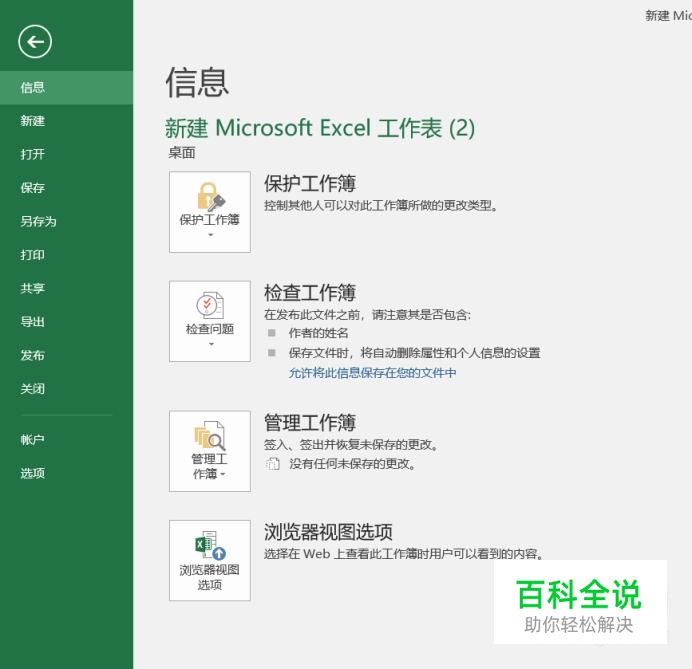Click the bullet text 作者的姓名

(319, 333)
